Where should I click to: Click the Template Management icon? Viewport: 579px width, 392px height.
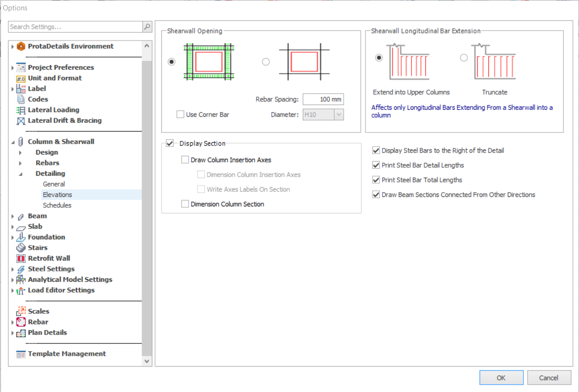[21, 354]
